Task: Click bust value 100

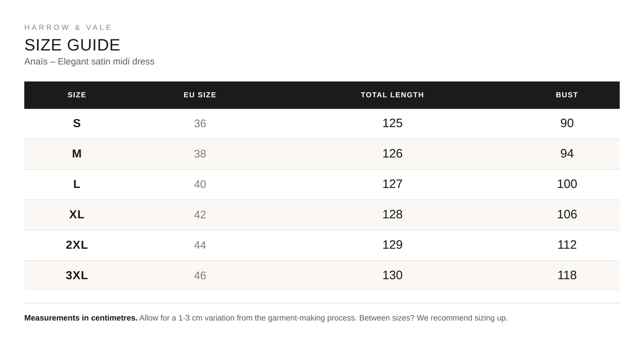Action: pos(567,184)
